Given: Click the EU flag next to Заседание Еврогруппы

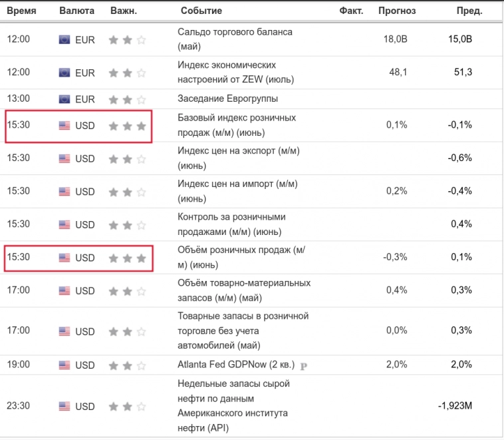Looking at the screenshot, I should click(x=64, y=99).
